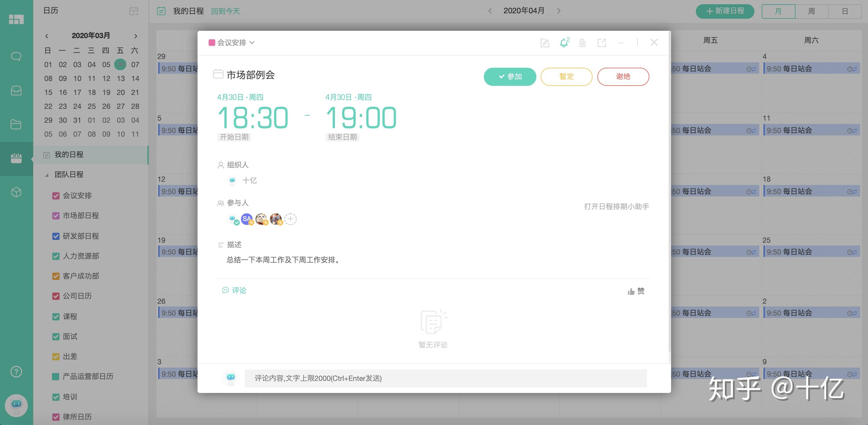Click the attachment paperclip icon
The image size is (868, 425).
pos(582,43)
